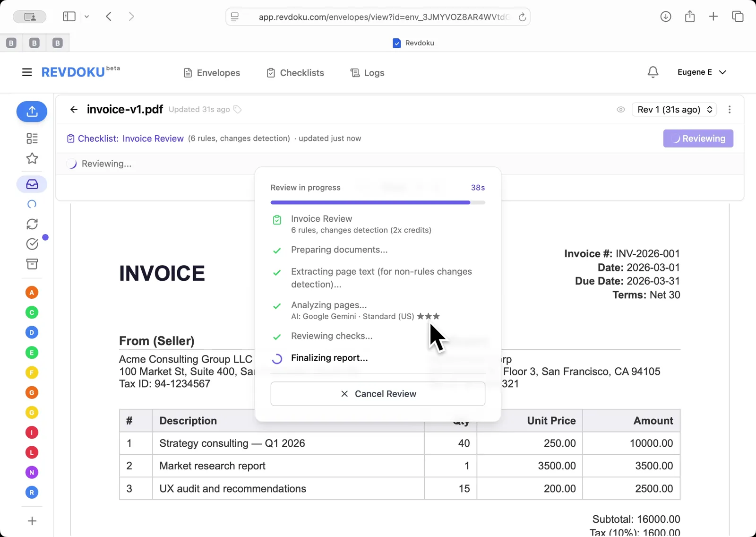The image size is (756, 537).
Task: Expand the Eugene E account menu
Action: (x=702, y=72)
